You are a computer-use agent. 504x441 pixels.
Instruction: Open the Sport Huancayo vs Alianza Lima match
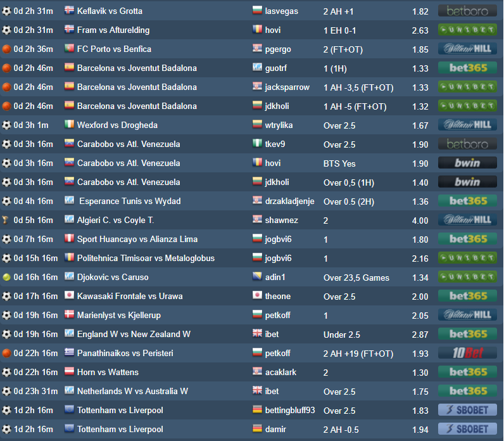[137, 239]
